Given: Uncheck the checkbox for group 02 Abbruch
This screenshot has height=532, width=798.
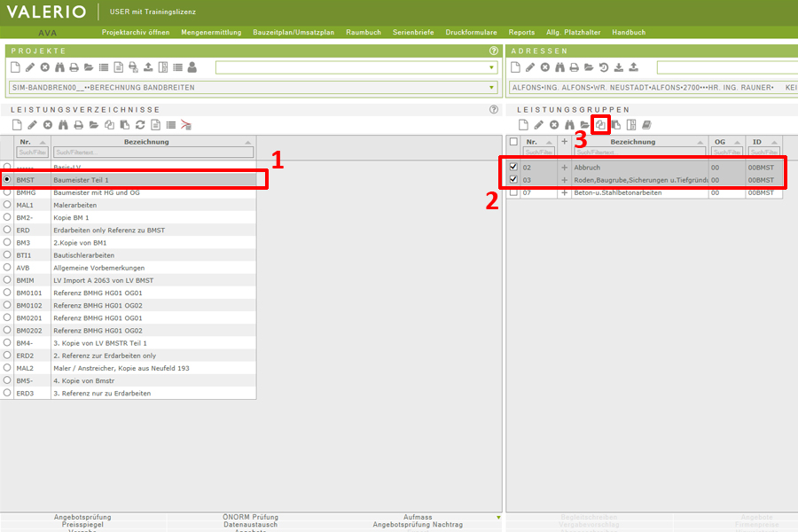Looking at the screenshot, I should click(513, 167).
